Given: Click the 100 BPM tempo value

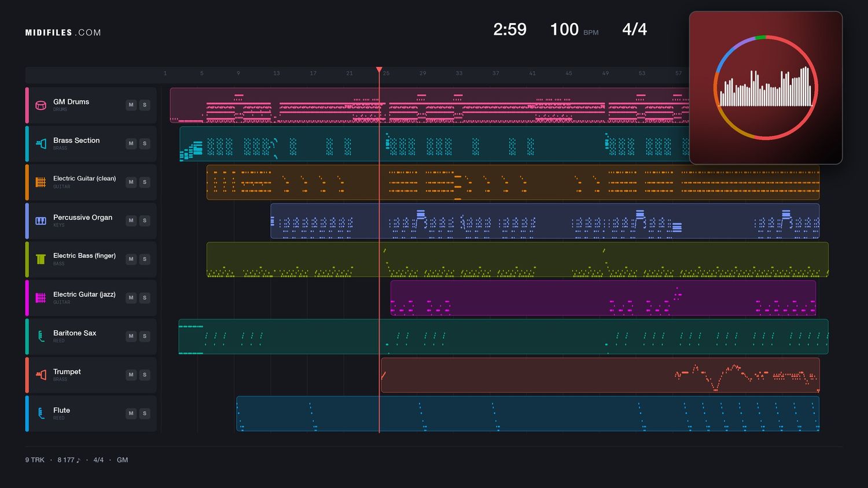Looking at the screenshot, I should pos(564,29).
